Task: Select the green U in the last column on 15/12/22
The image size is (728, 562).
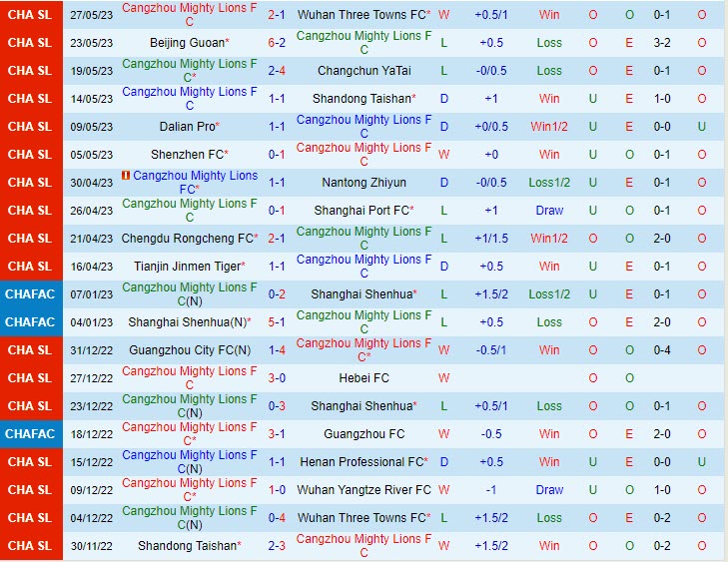Action: [x=701, y=462]
